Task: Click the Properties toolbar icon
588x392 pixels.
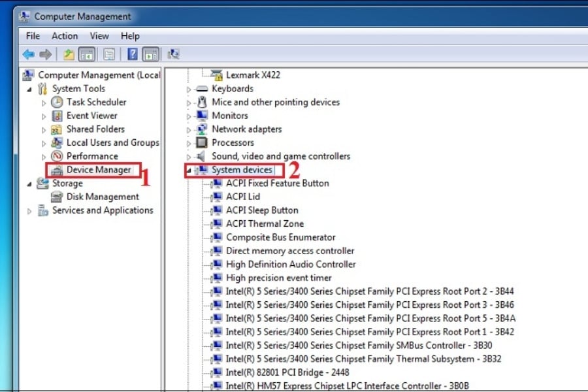Action: coord(109,55)
